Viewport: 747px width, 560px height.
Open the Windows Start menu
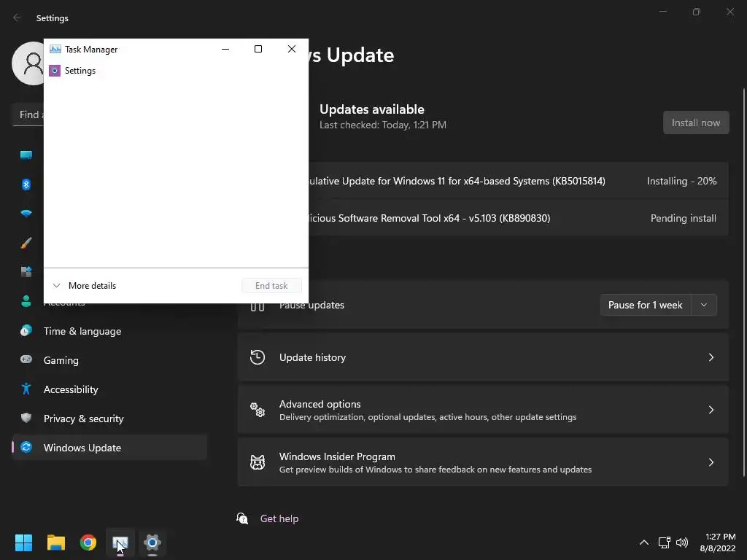point(23,542)
